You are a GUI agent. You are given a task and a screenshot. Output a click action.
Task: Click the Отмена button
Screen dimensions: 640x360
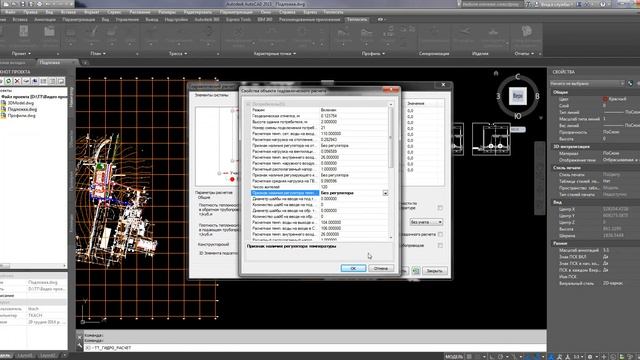pos(381,268)
